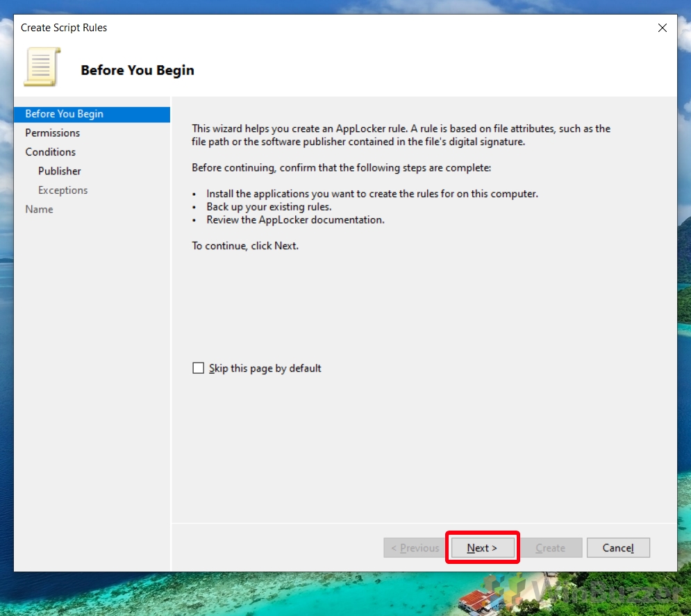Select Publisher under Conditions
The width and height of the screenshot is (691, 616).
pyautogui.click(x=59, y=171)
